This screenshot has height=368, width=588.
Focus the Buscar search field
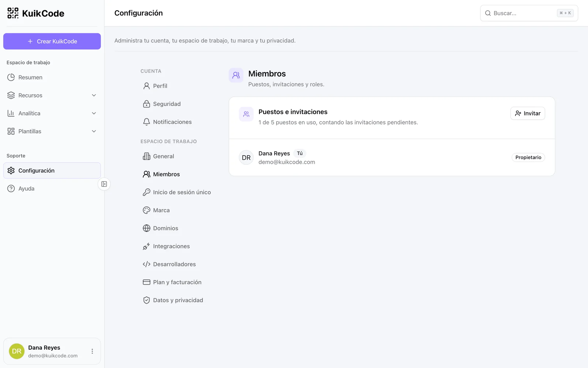pos(529,13)
